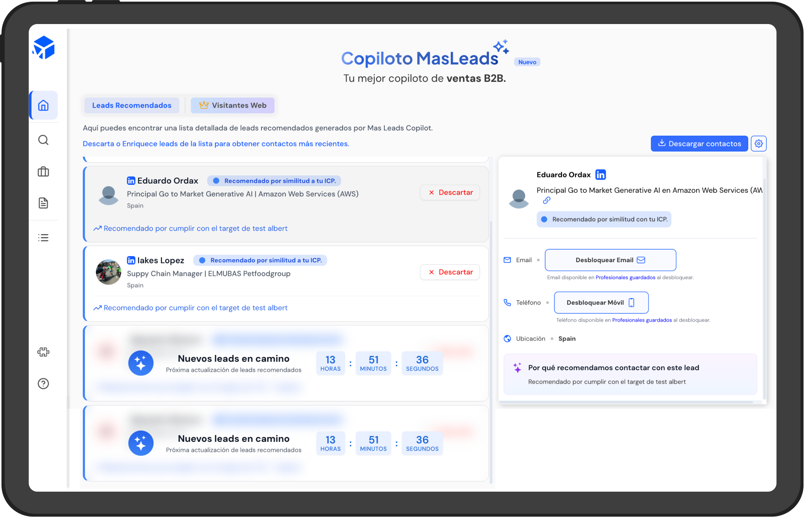812x517 pixels.
Task: Click Principal Go to Market title in list
Action: (x=243, y=194)
